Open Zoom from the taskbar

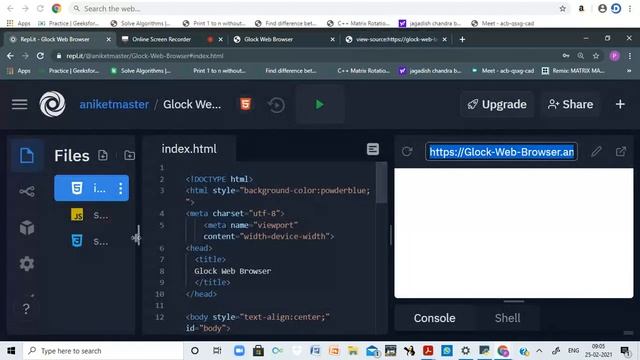[x=239, y=351]
